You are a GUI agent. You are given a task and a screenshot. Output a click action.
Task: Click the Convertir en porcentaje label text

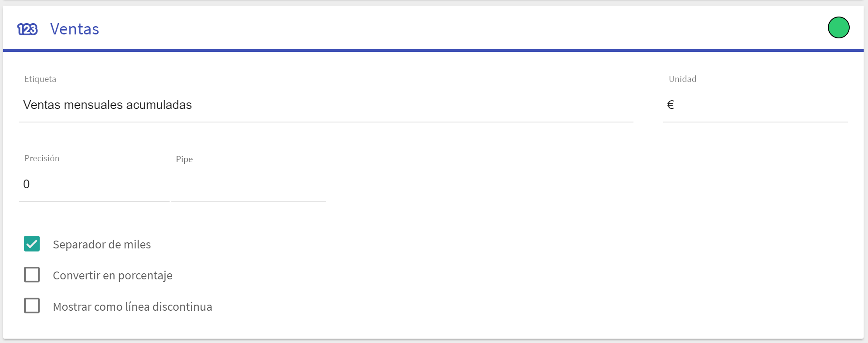112,275
